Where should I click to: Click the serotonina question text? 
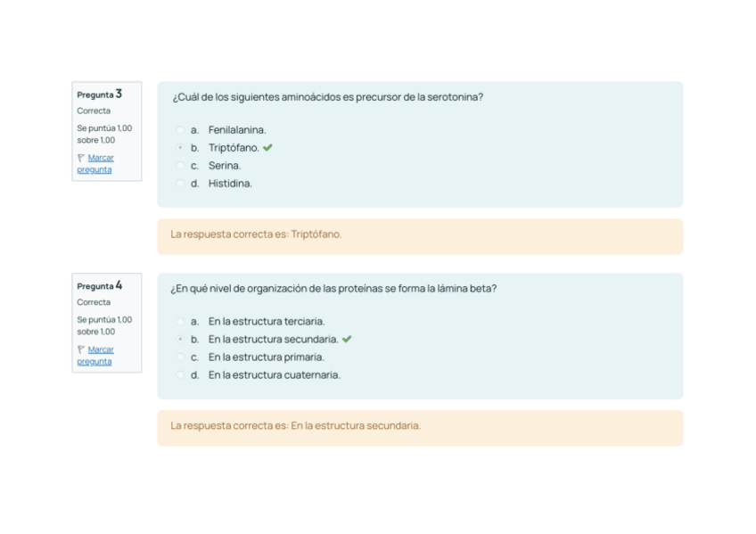(327, 97)
